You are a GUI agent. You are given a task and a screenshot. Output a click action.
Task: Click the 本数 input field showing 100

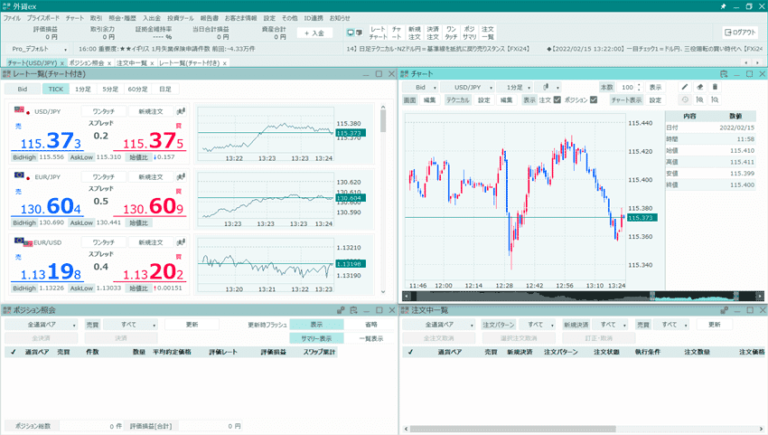point(630,87)
